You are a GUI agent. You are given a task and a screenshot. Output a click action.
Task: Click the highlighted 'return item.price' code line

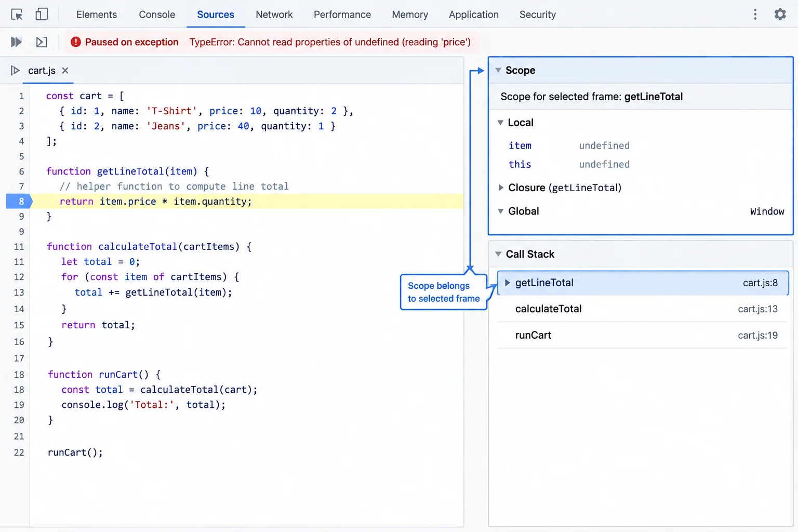pos(247,201)
